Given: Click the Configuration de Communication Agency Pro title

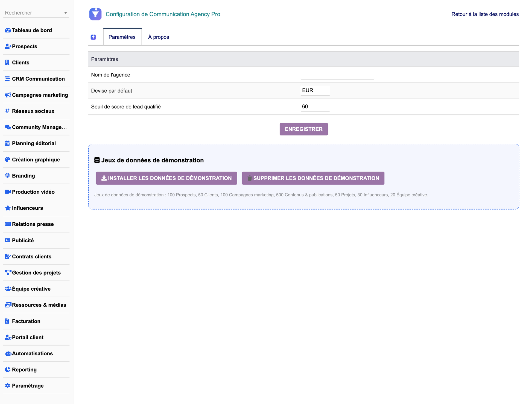Looking at the screenshot, I should [163, 14].
